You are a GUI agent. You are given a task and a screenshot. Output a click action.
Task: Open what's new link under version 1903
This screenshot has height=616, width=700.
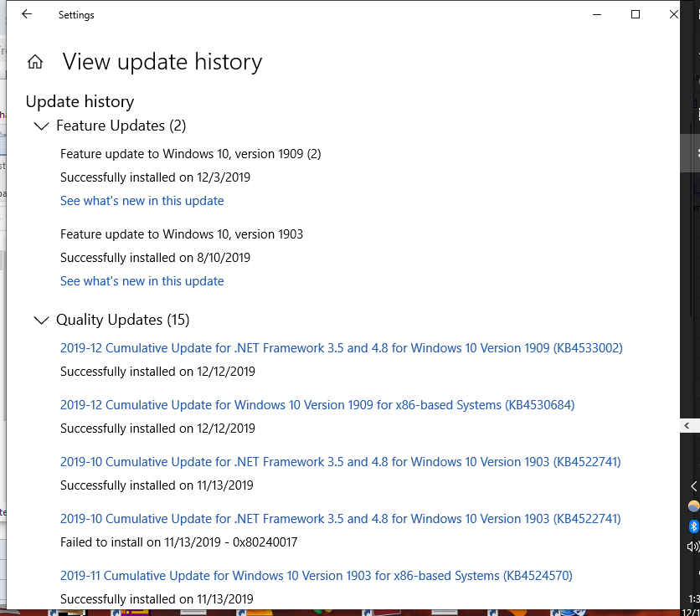[x=142, y=281]
